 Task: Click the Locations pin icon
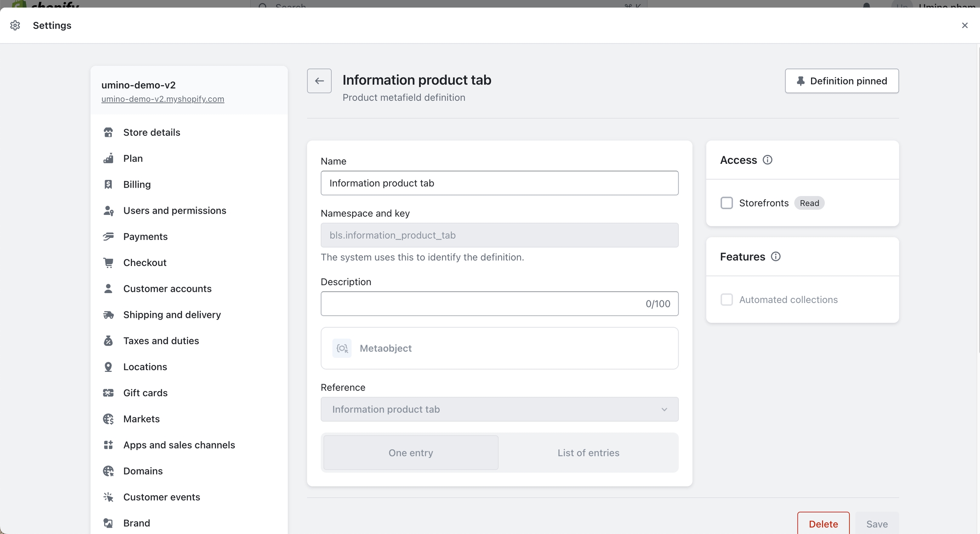tap(108, 367)
